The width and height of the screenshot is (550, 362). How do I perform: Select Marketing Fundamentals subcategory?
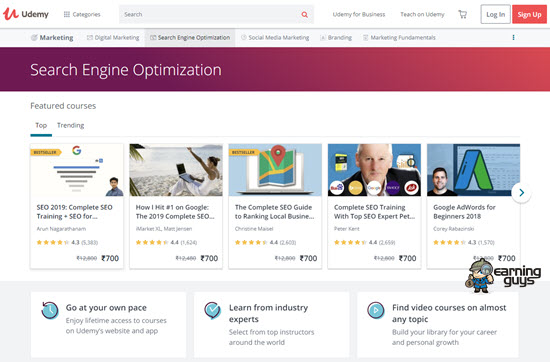coord(399,38)
